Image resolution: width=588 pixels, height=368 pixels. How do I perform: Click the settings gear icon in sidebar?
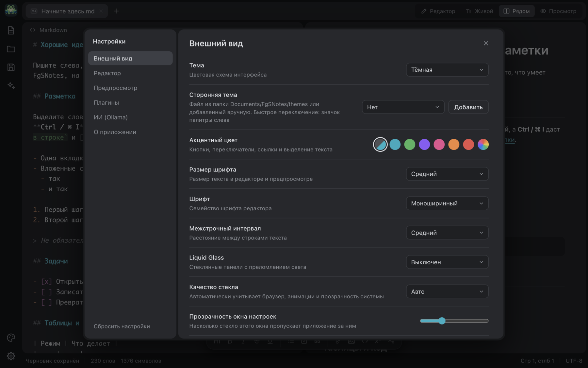[x=11, y=356]
